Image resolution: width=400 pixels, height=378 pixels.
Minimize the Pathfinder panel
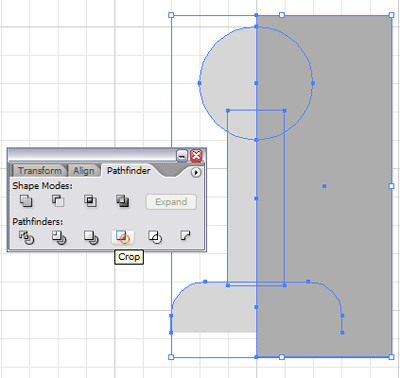[x=182, y=155]
